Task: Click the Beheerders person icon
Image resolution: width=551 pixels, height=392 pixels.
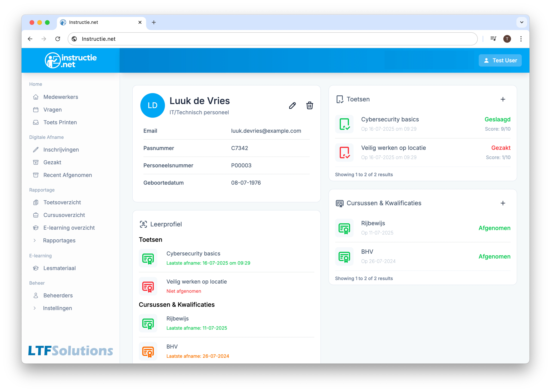Action: point(36,295)
